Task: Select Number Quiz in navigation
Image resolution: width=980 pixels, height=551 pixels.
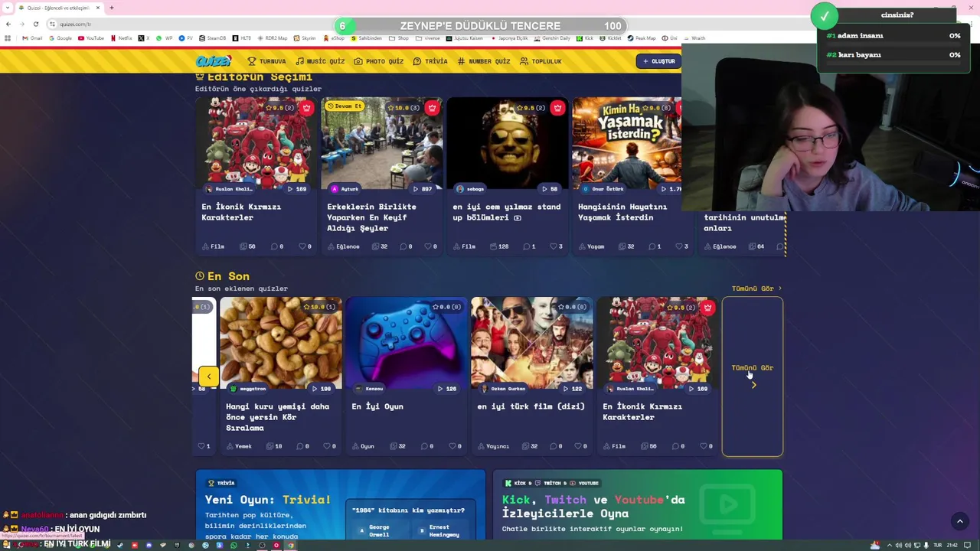Action: tap(484, 61)
